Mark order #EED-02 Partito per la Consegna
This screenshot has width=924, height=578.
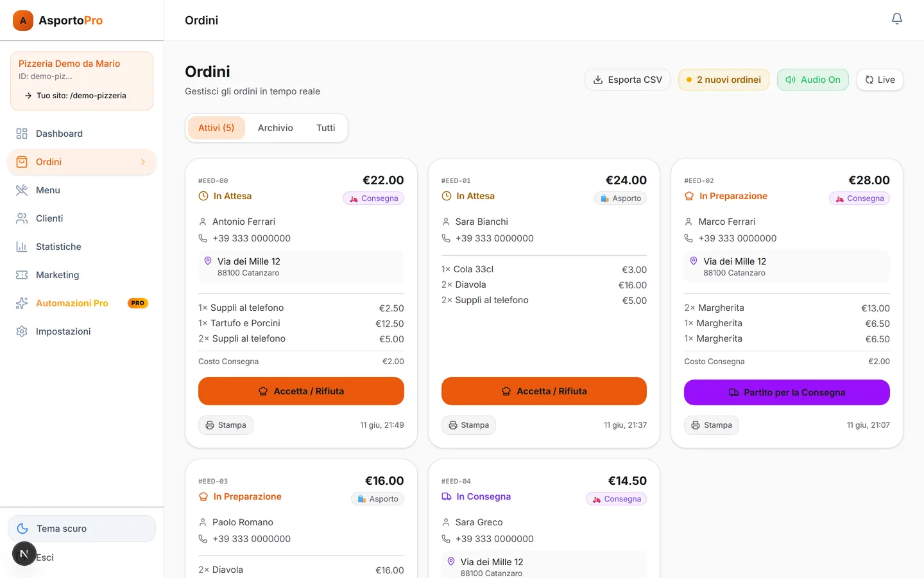click(x=787, y=392)
